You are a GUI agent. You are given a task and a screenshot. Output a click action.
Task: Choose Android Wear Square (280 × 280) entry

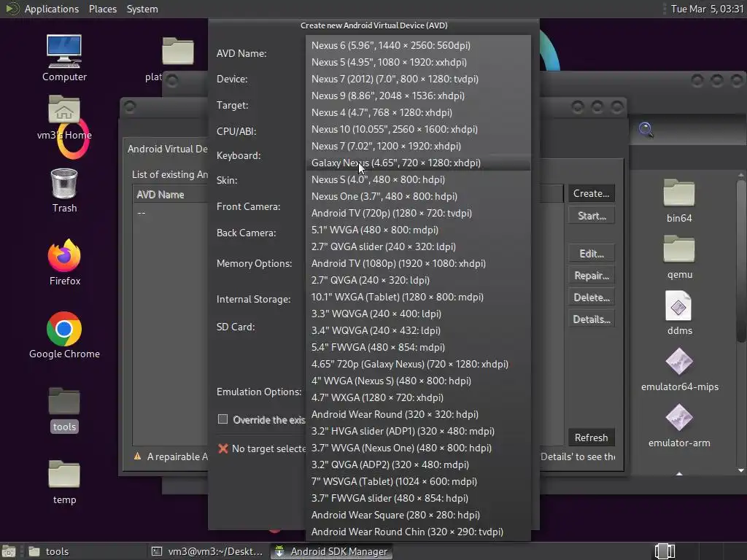pos(418,515)
